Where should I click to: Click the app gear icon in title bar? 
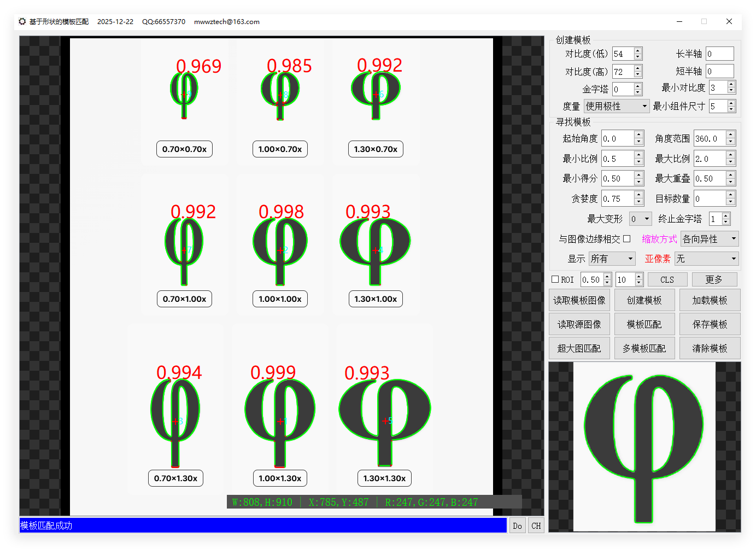22,21
